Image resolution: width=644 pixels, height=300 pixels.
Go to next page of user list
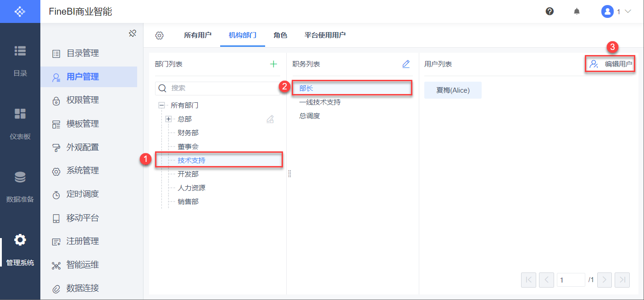pos(605,279)
